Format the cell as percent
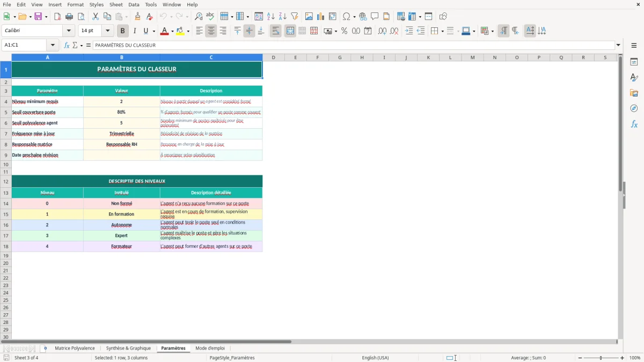This screenshot has height=362, width=644. (344, 31)
